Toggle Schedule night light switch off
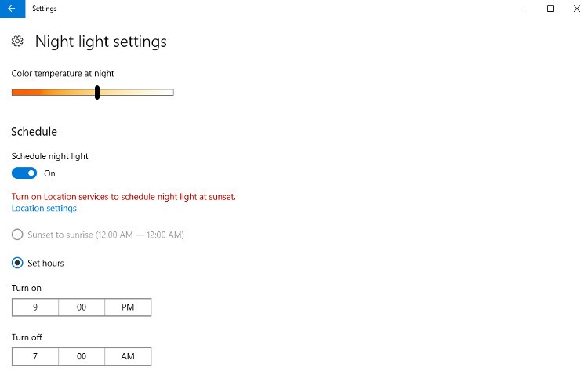The height and width of the screenshot is (382, 588). click(x=24, y=173)
